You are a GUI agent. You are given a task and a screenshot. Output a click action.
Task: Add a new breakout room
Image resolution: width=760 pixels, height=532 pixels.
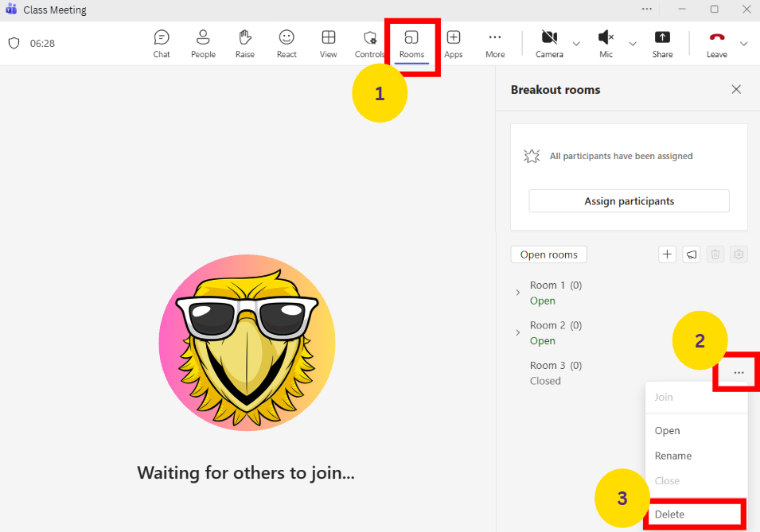(x=668, y=254)
